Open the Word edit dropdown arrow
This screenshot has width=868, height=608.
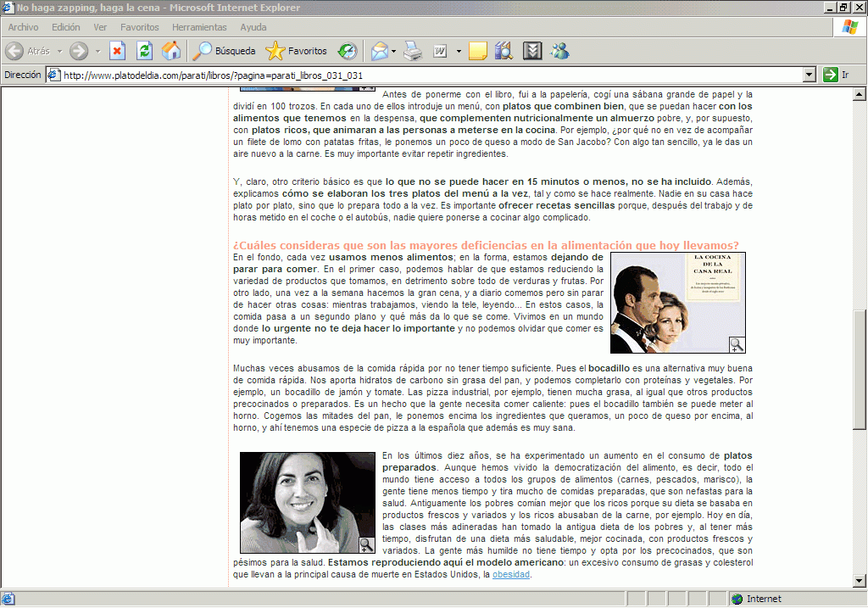pos(459,51)
